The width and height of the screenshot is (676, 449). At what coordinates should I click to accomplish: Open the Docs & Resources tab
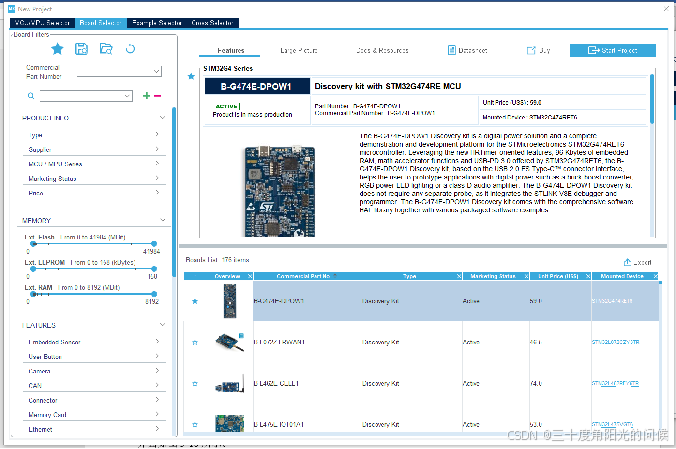coord(382,50)
